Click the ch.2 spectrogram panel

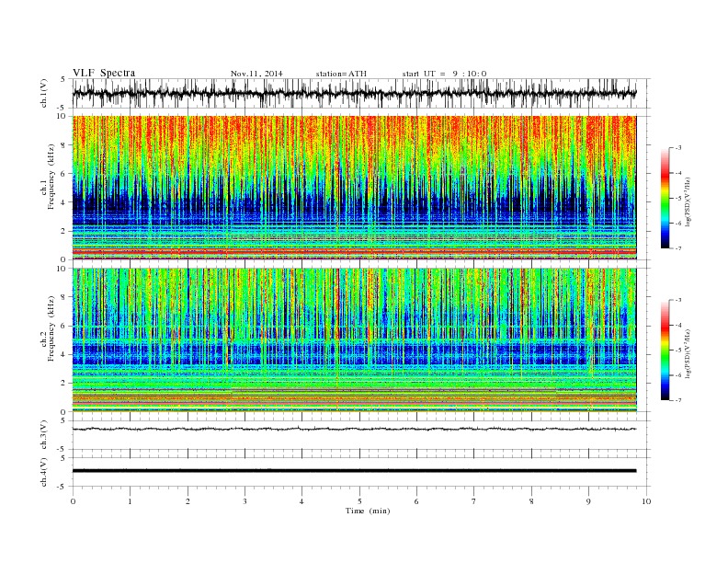point(355,339)
